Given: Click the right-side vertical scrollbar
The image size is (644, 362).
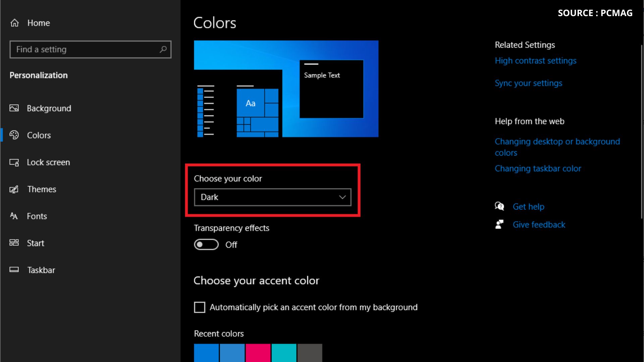Looking at the screenshot, I should coord(642,132).
